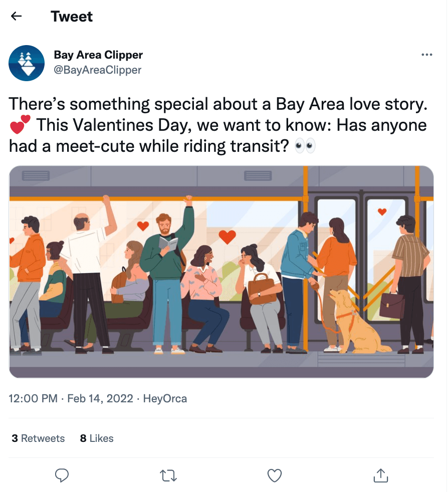Click the 12:00 PM Feb 14, 2022 timestamp
The height and width of the screenshot is (492, 448).
71,399
